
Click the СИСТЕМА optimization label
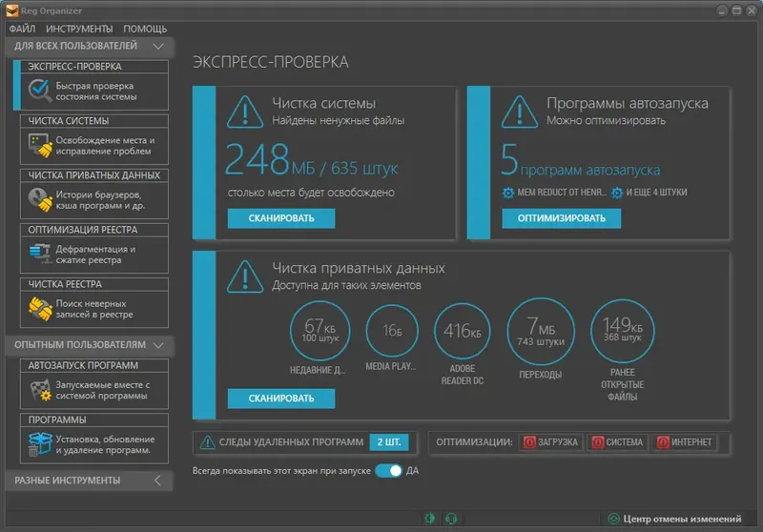point(625,442)
